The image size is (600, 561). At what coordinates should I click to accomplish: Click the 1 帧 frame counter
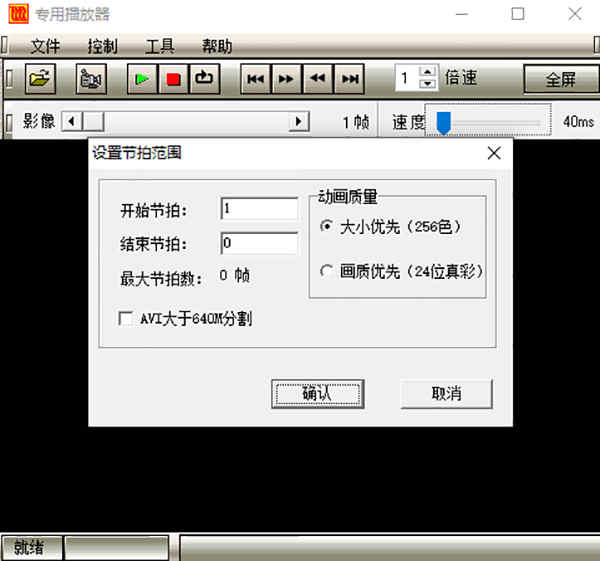pyautogui.click(x=356, y=122)
